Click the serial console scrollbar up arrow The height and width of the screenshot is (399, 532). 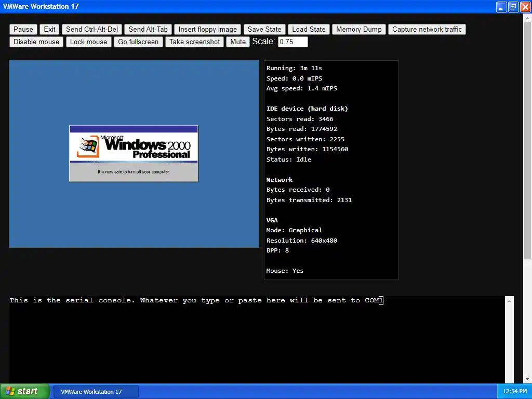tap(509, 301)
